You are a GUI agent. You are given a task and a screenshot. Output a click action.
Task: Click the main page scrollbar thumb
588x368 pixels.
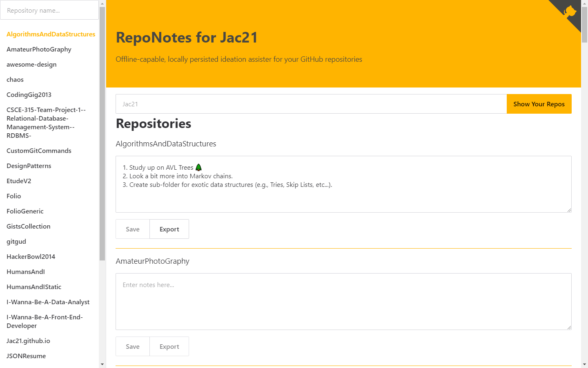point(584,25)
